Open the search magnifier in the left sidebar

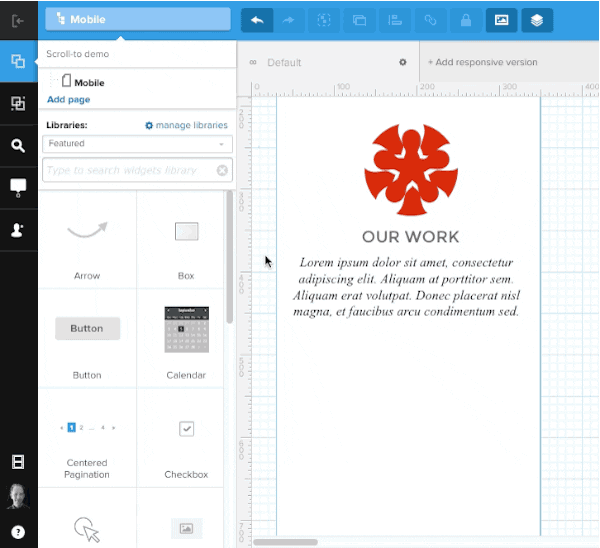(18, 145)
